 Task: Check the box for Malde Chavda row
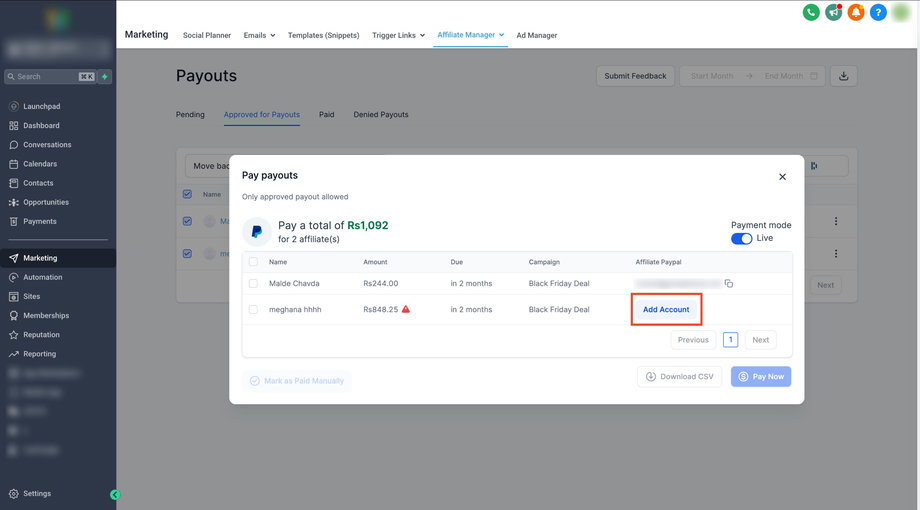[253, 284]
